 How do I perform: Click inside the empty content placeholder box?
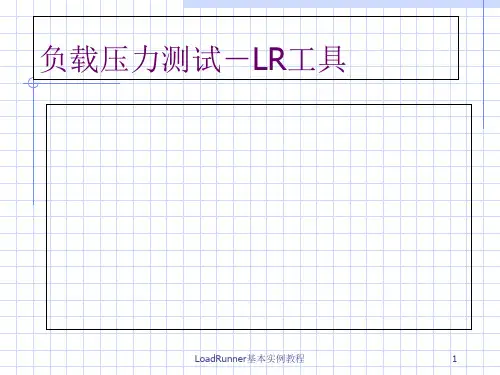pos(259,217)
